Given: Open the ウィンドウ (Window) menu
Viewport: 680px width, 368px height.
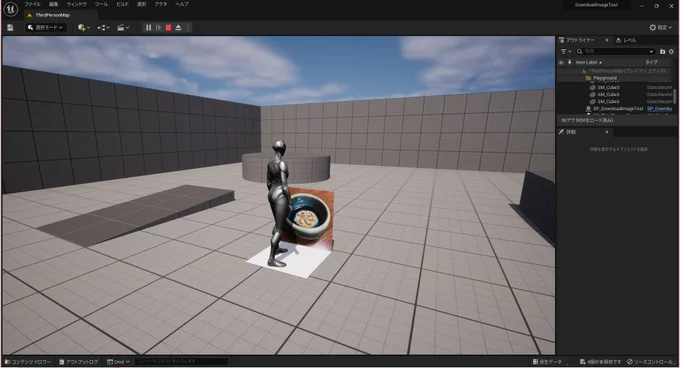Looking at the screenshot, I should point(76,4).
